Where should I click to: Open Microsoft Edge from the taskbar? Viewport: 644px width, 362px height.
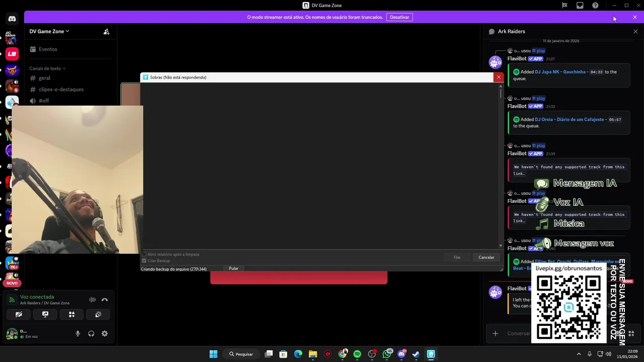[298, 354]
